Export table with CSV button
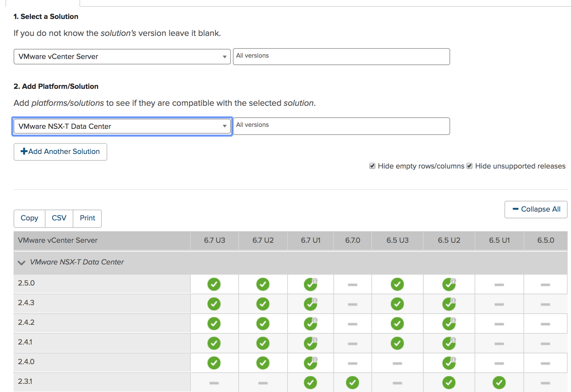 [59, 218]
